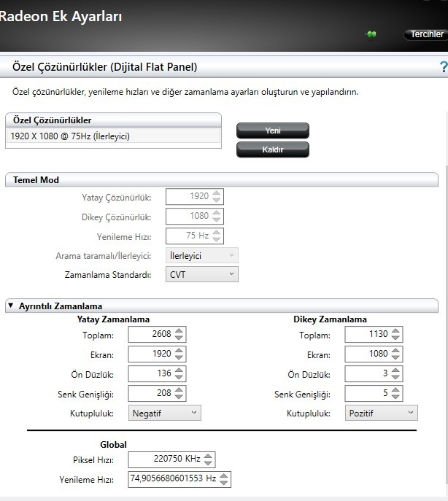Open the Tercihler preferences button
Viewport: 448px width, 501px height.
pos(426,34)
